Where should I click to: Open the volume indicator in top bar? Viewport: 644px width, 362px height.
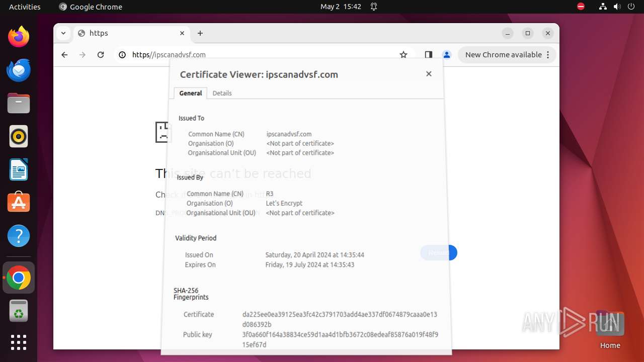point(617,7)
